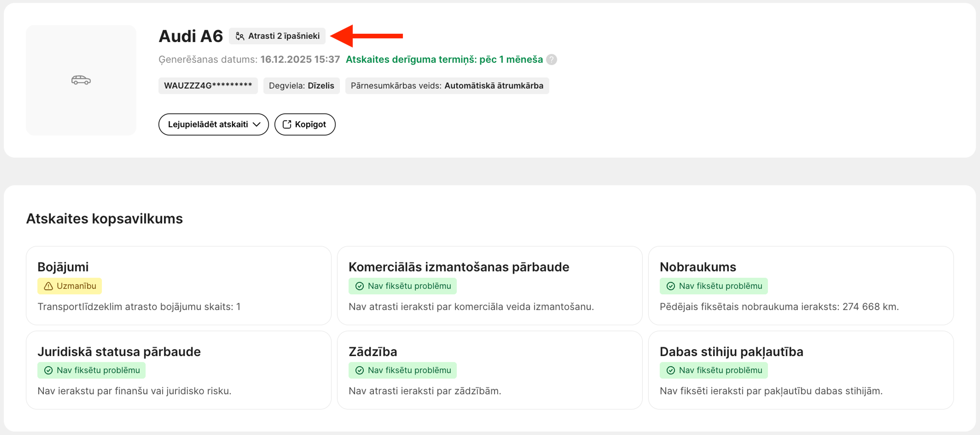980x435 pixels.
Task: Click Nav fiksētu problēmu badge in Komerciālās card
Action: coord(402,286)
